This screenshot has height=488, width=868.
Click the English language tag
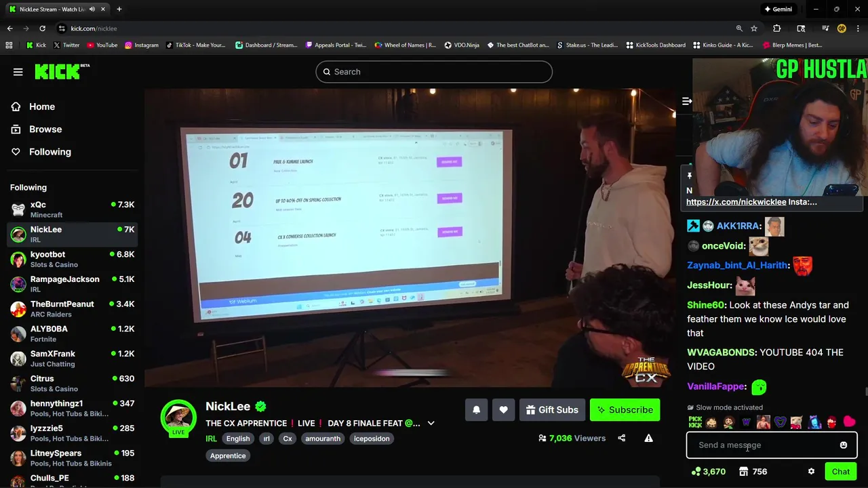(x=237, y=439)
